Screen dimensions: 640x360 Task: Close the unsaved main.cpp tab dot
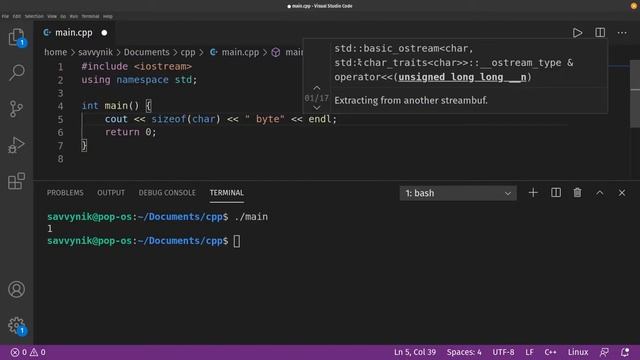pyautogui.click(x=104, y=33)
